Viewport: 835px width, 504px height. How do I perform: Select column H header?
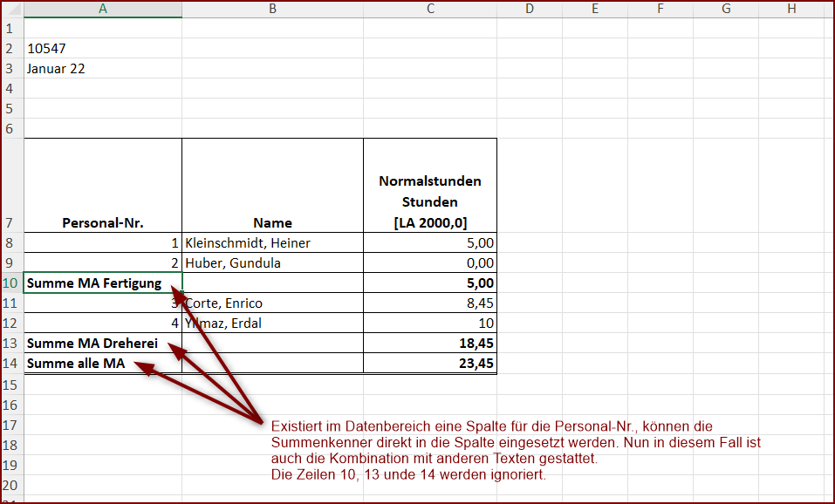[791, 9]
